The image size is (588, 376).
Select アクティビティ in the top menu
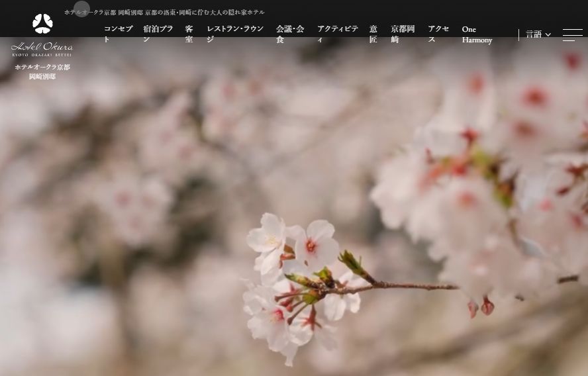(338, 34)
